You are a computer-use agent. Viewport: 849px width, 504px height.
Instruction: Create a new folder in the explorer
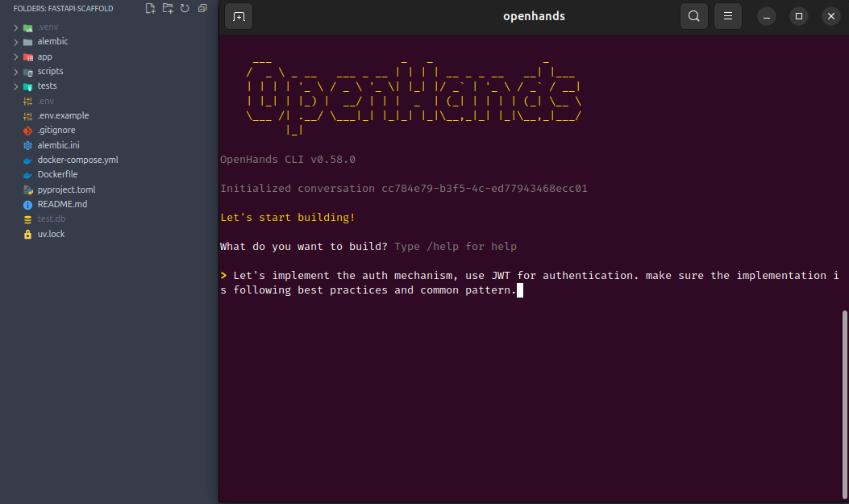tap(169, 8)
